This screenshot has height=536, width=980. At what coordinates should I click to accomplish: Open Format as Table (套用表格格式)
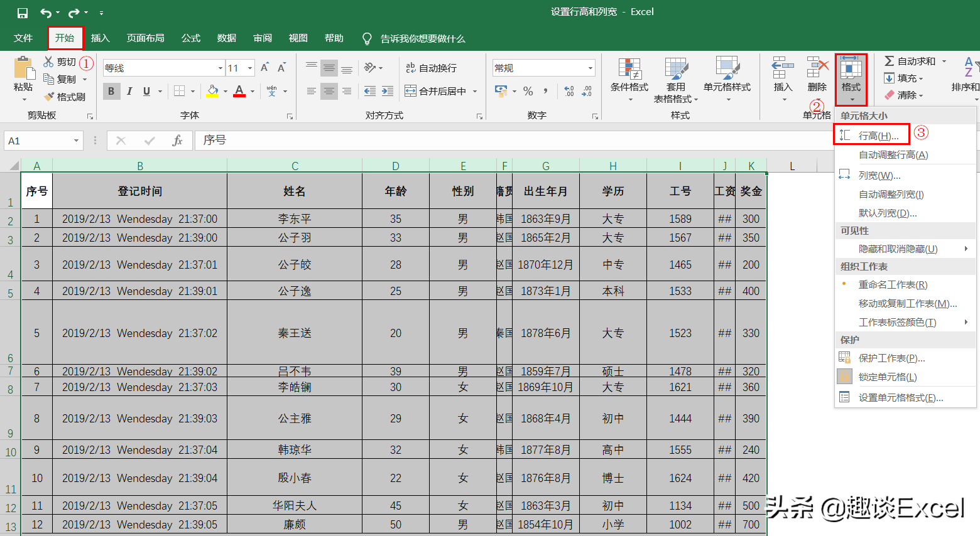pyautogui.click(x=676, y=80)
